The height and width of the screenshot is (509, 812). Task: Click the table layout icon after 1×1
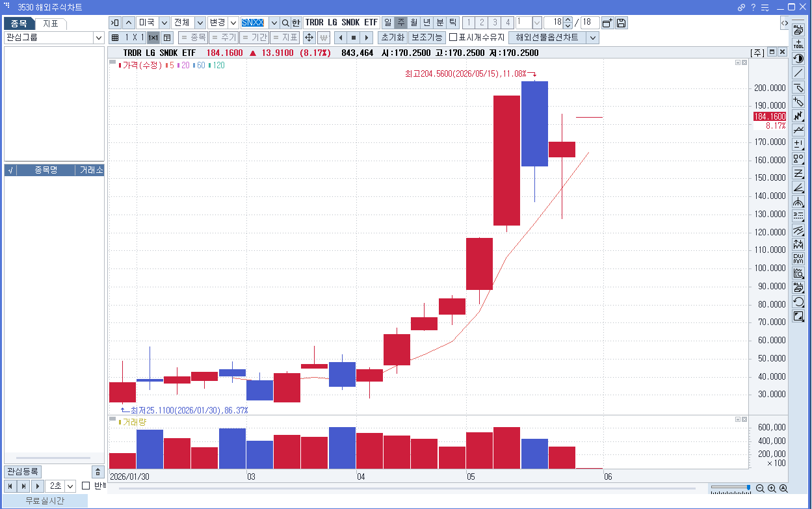tap(167, 38)
